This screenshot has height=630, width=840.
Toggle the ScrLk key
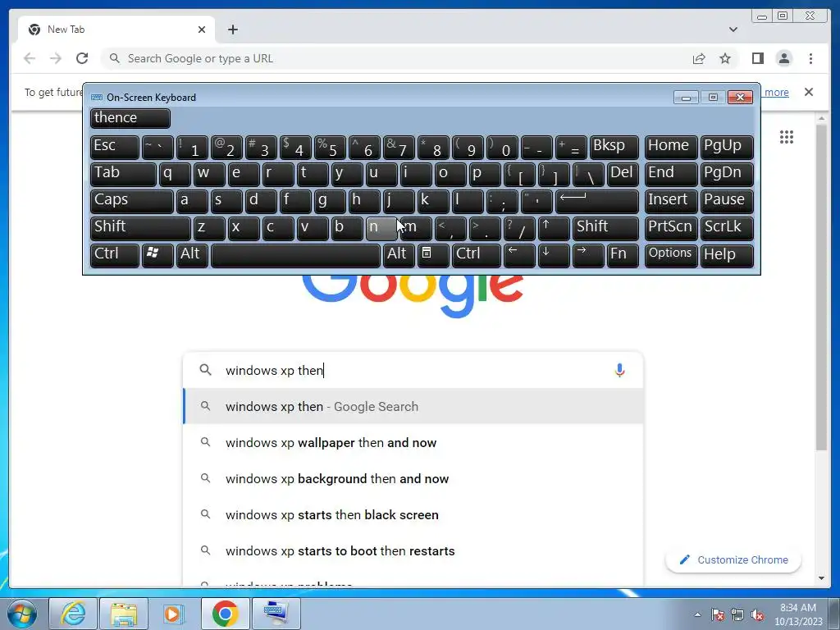(x=727, y=228)
